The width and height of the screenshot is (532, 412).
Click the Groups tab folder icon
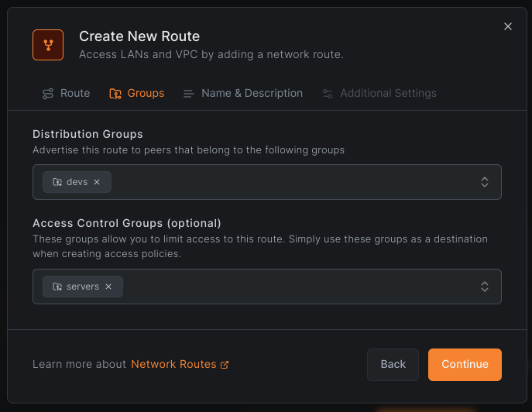[115, 94]
